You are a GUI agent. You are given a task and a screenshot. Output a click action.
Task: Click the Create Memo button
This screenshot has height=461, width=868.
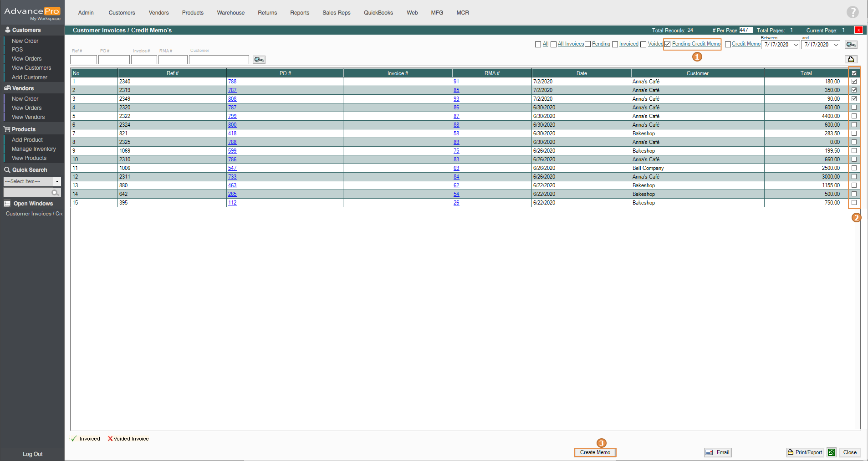(x=595, y=452)
